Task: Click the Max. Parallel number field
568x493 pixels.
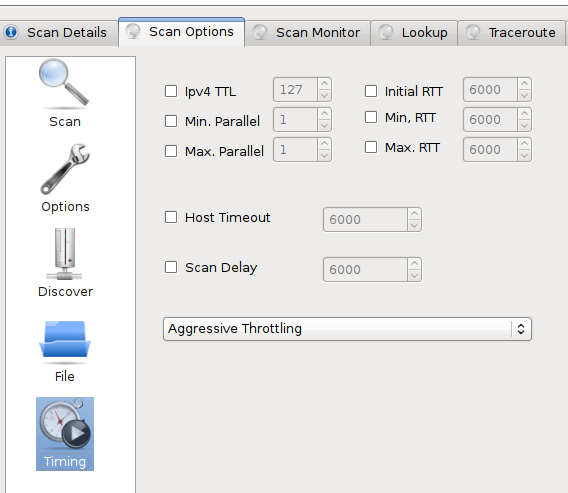Action: pos(295,150)
